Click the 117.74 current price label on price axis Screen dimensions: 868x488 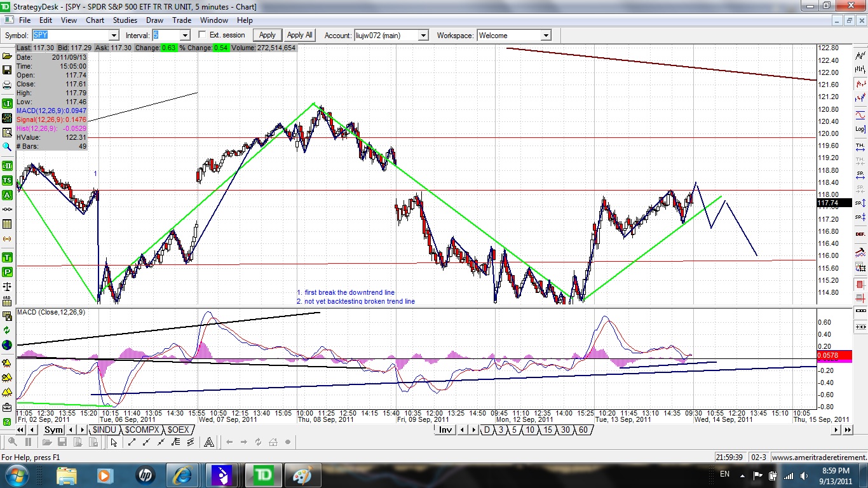[833, 203]
